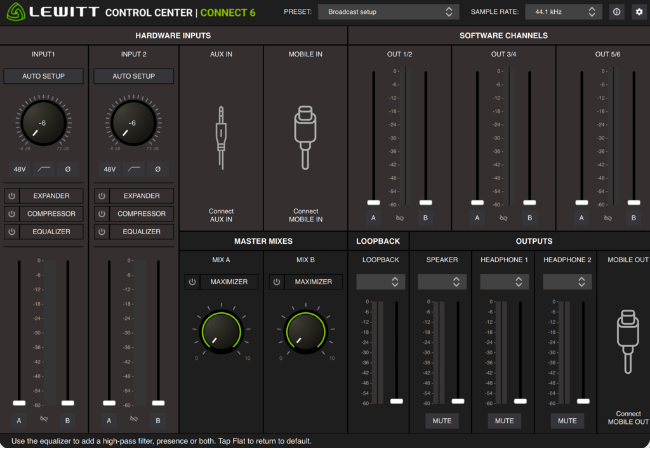
Task: Click OUT 3/4 mix A button
Action: [x=477, y=218]
